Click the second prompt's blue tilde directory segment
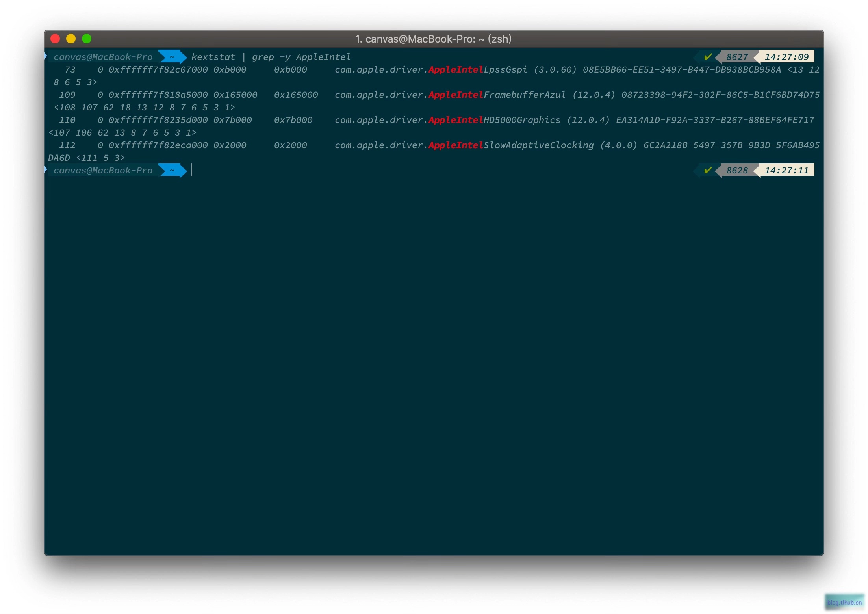The height and width of the screenshot is (614, 868). (172, 171)
